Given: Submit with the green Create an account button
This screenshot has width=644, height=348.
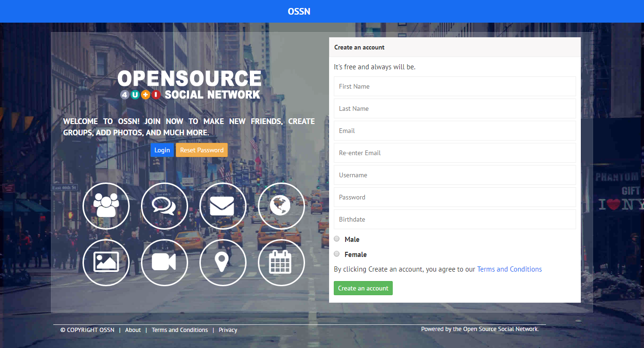Looking at the screenshot, I should [363, 288].
